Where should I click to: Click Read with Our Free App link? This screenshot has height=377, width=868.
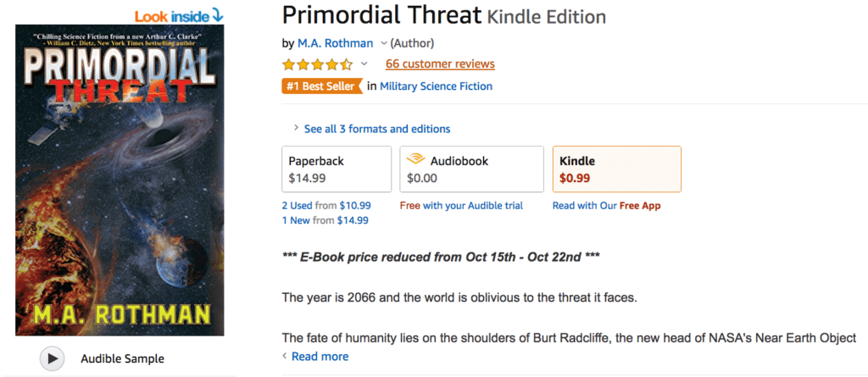pyautogui.click(x=606, y=206)
